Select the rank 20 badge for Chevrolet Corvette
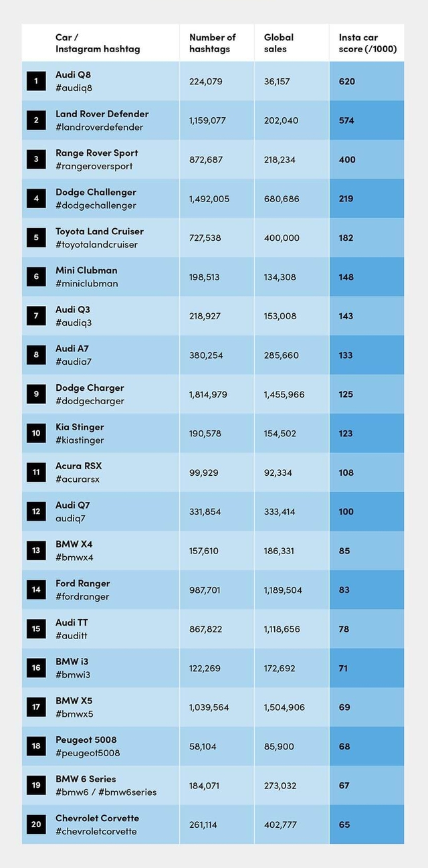The height and width of the screenshot is (868, 428). coord(36,824)
